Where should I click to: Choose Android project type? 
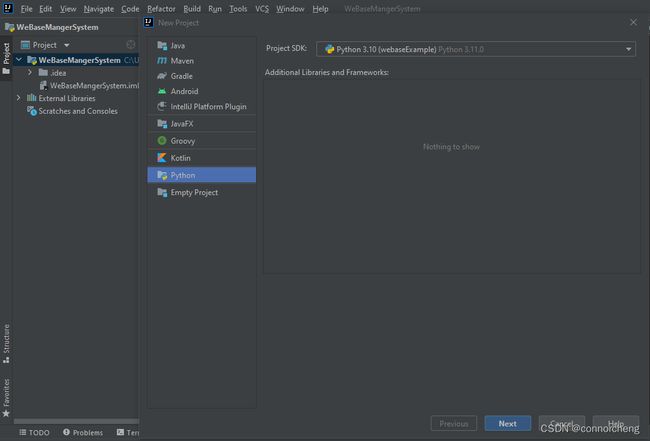click(201, 91)
